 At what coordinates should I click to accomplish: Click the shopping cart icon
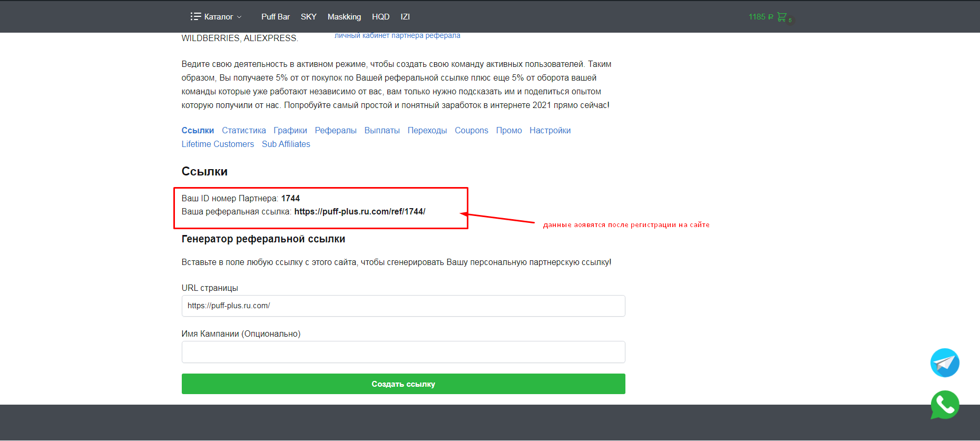pyautogui.click(x=781, y=17)
